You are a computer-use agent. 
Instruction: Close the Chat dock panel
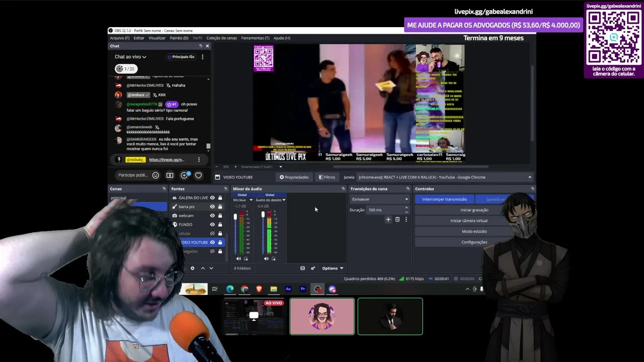tap(207, 46)
